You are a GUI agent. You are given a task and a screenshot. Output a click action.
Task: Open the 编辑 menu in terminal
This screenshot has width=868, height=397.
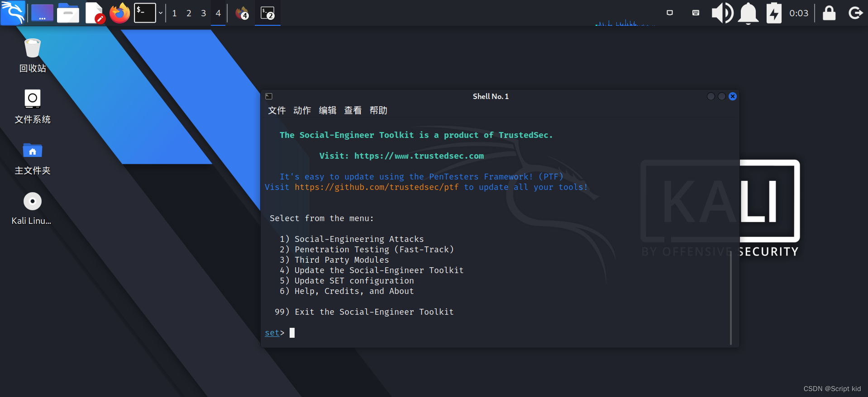328,110
